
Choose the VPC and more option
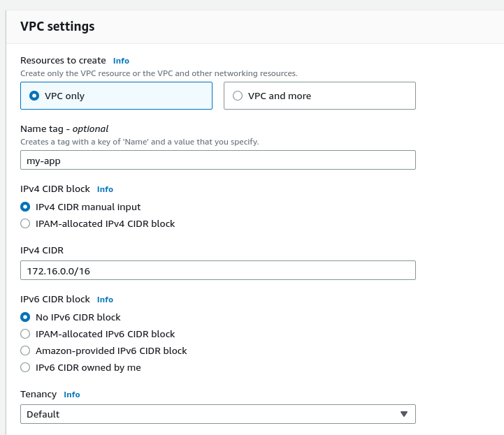(x=238, y=96)
